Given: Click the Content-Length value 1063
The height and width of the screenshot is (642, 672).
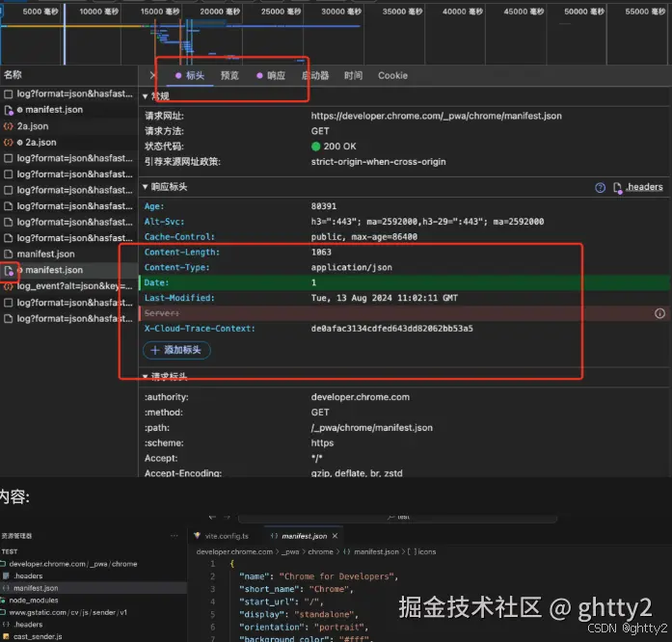Looking at the screenshot, I should [321, 252].
